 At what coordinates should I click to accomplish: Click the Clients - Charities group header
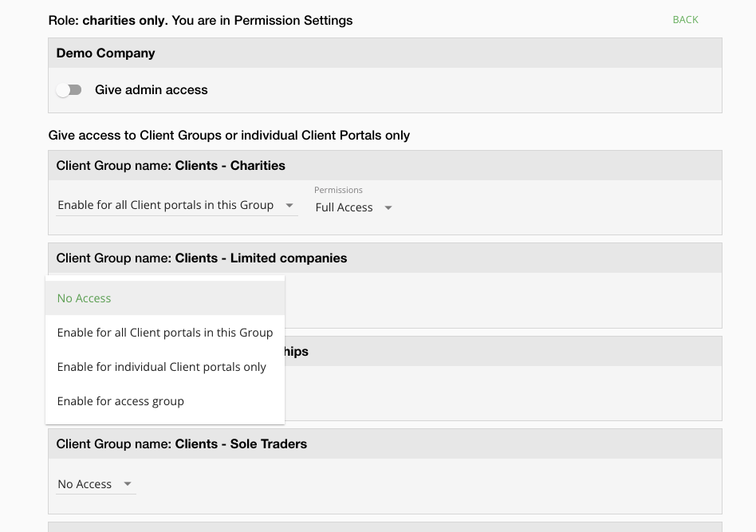point(171,166)
